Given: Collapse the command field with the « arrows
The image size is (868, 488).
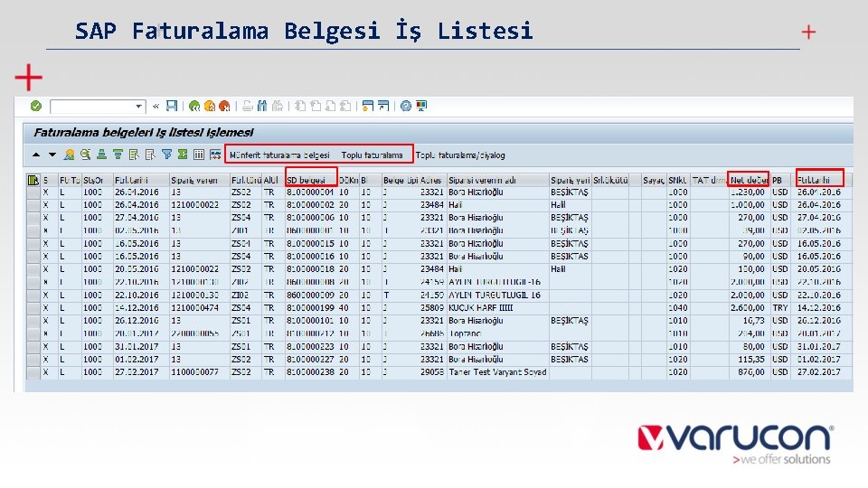Looking at the screenshot, I should point(156,106).
